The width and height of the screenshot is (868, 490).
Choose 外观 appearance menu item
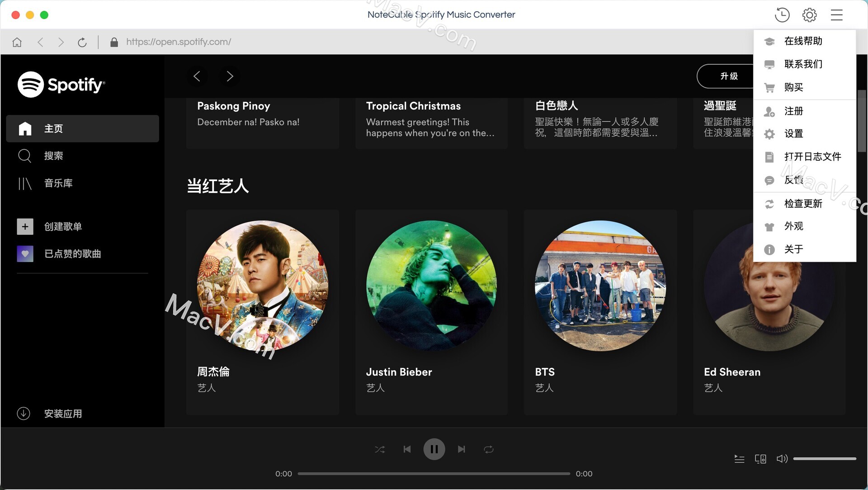click(805, 226)
